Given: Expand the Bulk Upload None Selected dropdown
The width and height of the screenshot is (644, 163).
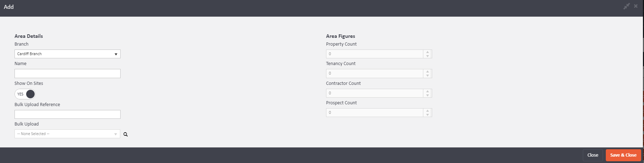Looking at the screenshot, I should click(x=67, y=134).
